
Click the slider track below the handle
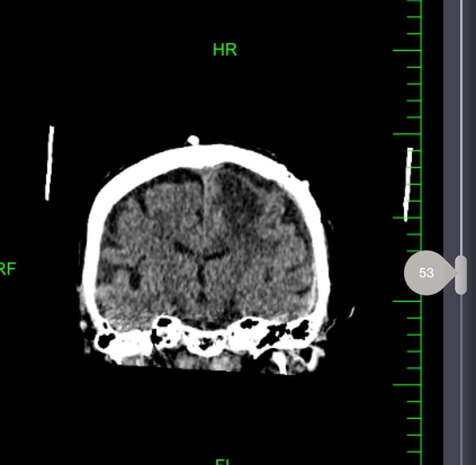click(461, 375)
